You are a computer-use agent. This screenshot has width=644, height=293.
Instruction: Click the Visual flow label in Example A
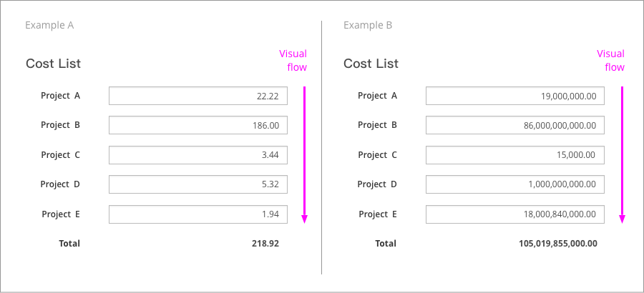(293, 60)
